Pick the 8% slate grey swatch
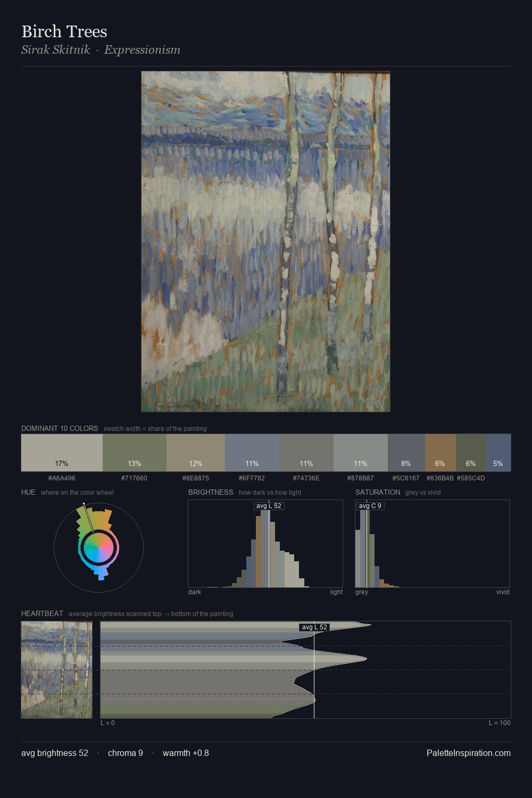This screenshot has height=798, width=532. [406, 453]
